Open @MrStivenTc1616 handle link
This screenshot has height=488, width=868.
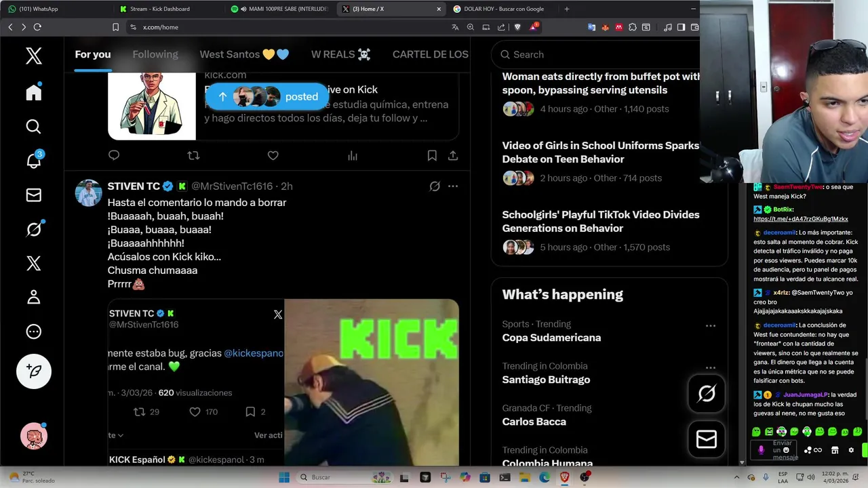click(232, 186)
